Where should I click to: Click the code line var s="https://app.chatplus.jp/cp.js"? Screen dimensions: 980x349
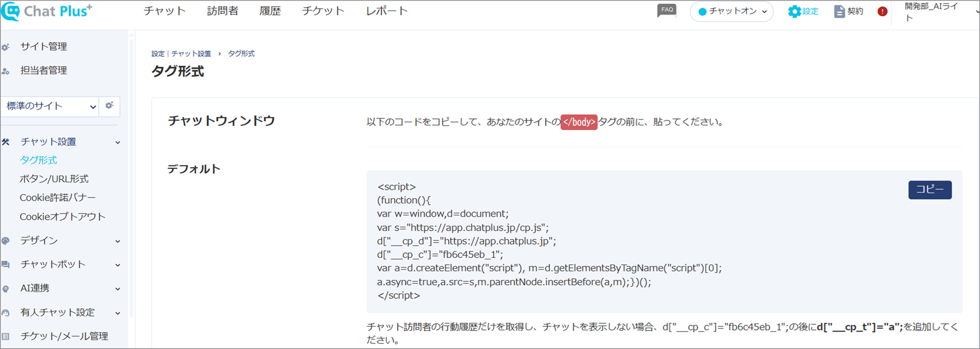click(x=463, y=228)
